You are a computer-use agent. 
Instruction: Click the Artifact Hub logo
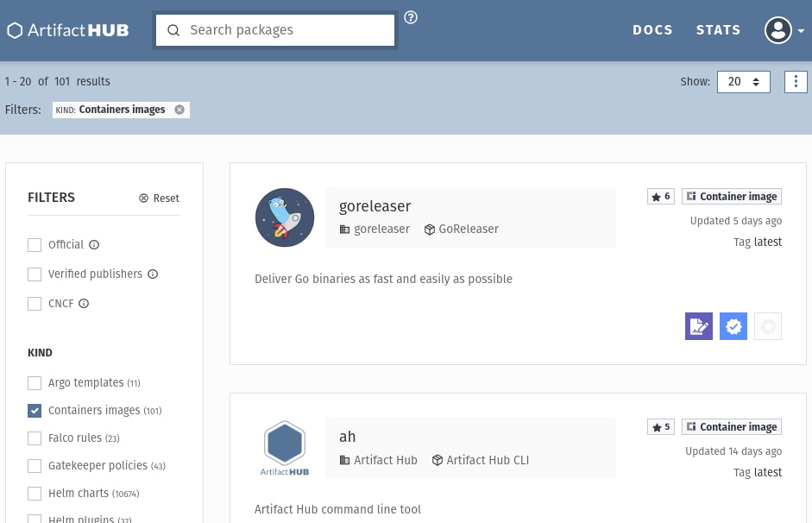68,30
